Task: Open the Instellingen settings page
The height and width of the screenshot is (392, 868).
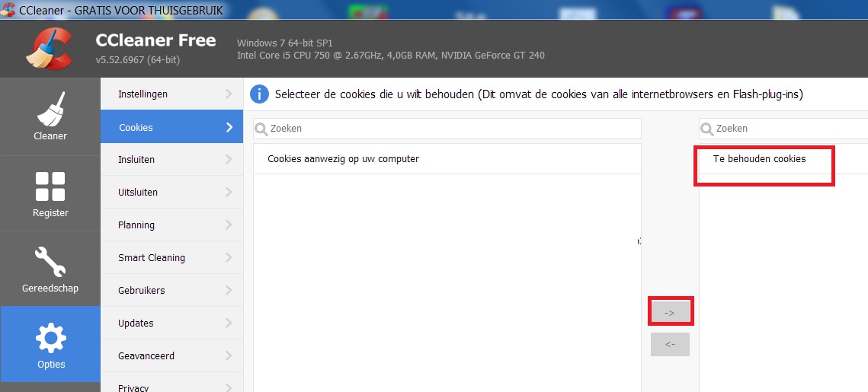Action: (x=171, y=94)
